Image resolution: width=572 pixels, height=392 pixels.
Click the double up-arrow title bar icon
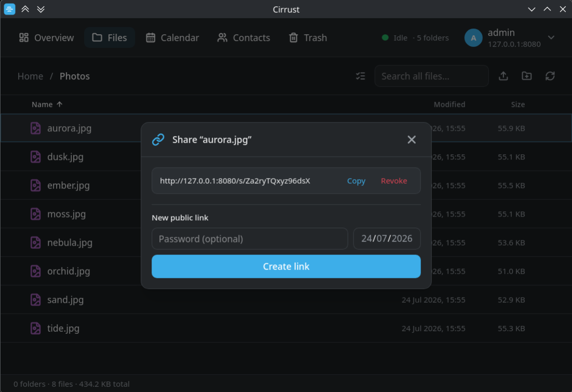click(25, 9)
